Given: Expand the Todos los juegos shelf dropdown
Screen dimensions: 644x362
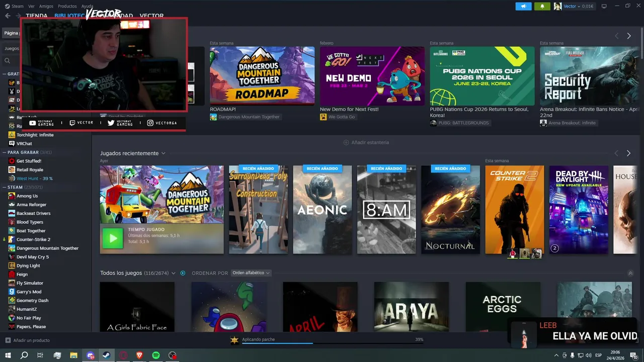Looking at the screenshot, I should click(174, 273).
